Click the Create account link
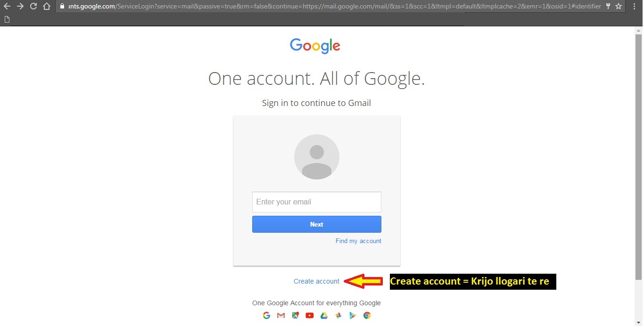Screen dimensions: 644x326 click(x=316, y=281)
